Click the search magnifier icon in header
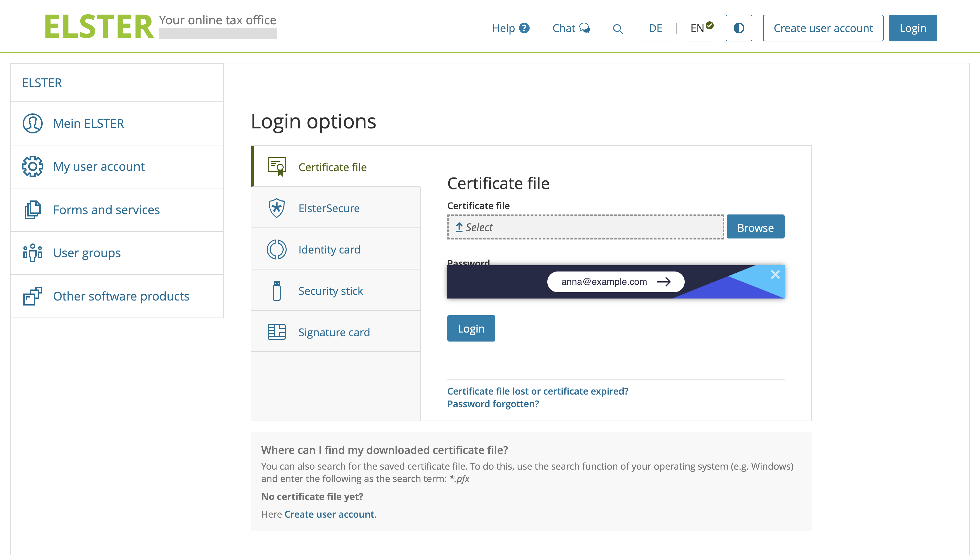The width and height of the screenshot is (980, 555). click(617, 29)
